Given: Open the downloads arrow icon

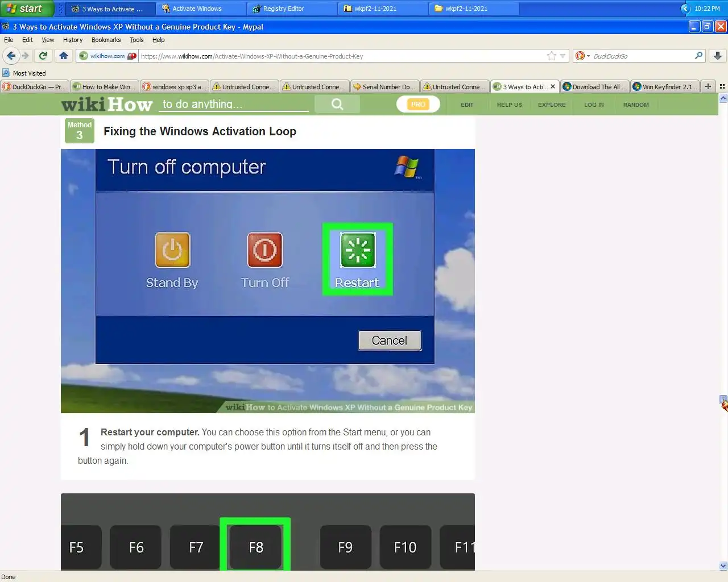Looking at the screenshot, I should pyautogui.click(x=718, y=56).
